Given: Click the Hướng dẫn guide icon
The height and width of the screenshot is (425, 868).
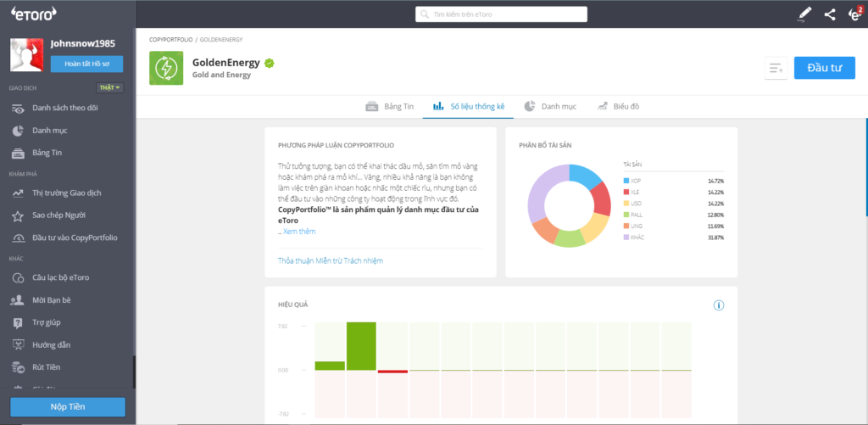Looking at the screenshot, I should 19,344.
